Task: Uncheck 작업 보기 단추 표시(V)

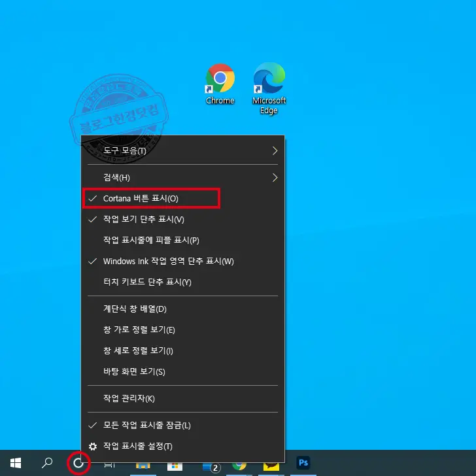Action: [x=183, y=219]
